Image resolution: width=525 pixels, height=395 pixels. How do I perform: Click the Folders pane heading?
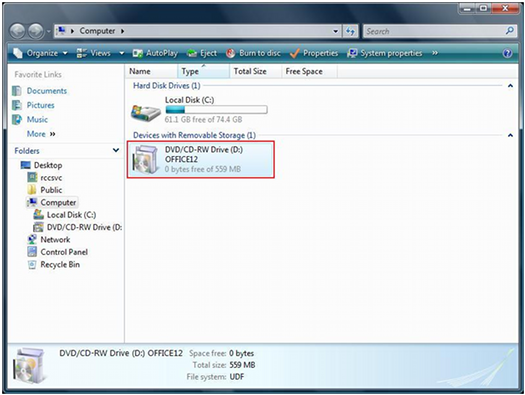tap(27, 151)
